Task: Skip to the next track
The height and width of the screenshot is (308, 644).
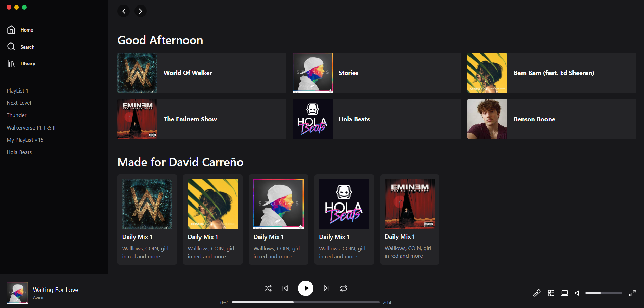Action: (x=326, y=288)
